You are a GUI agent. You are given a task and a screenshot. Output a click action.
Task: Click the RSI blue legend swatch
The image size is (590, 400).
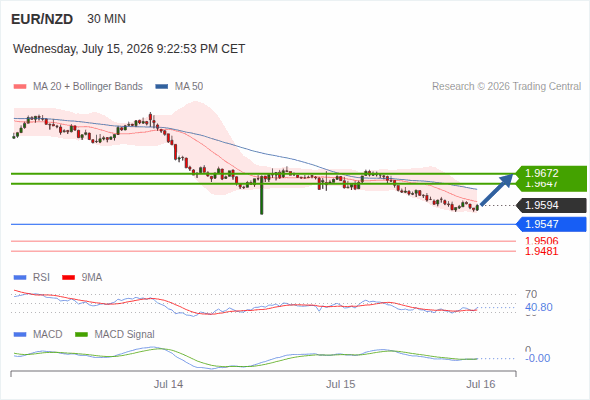(x=20, y=278)
